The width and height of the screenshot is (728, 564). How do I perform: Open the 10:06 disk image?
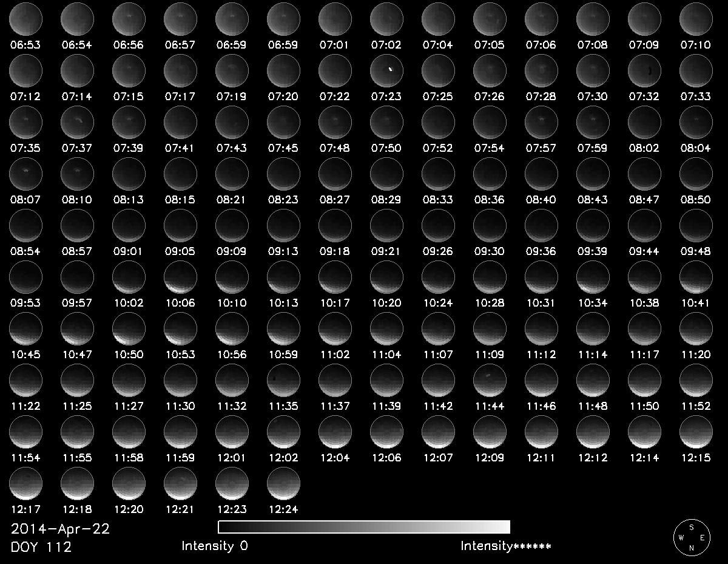[x=180, y=277]
